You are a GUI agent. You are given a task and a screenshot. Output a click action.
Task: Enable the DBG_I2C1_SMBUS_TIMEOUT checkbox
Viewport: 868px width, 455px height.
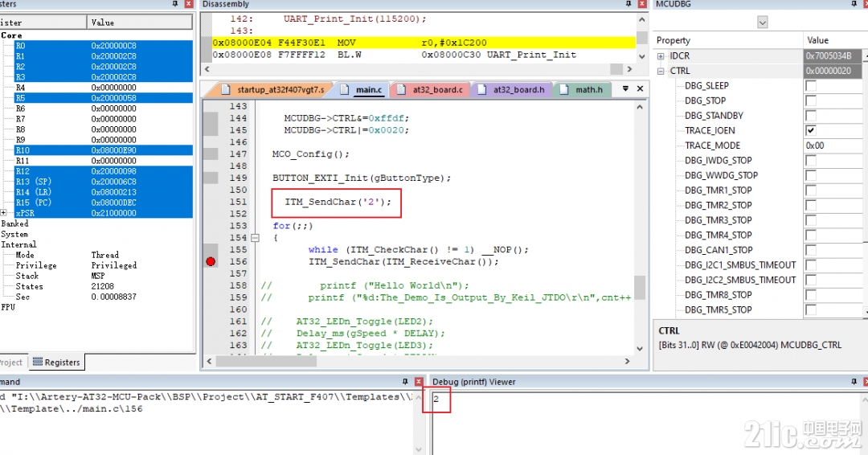811,265
